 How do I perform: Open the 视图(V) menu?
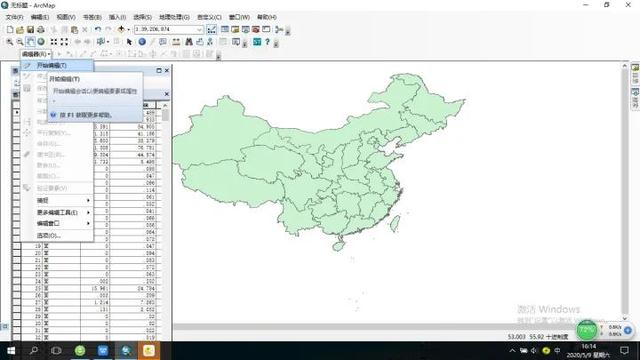[66, 17]
